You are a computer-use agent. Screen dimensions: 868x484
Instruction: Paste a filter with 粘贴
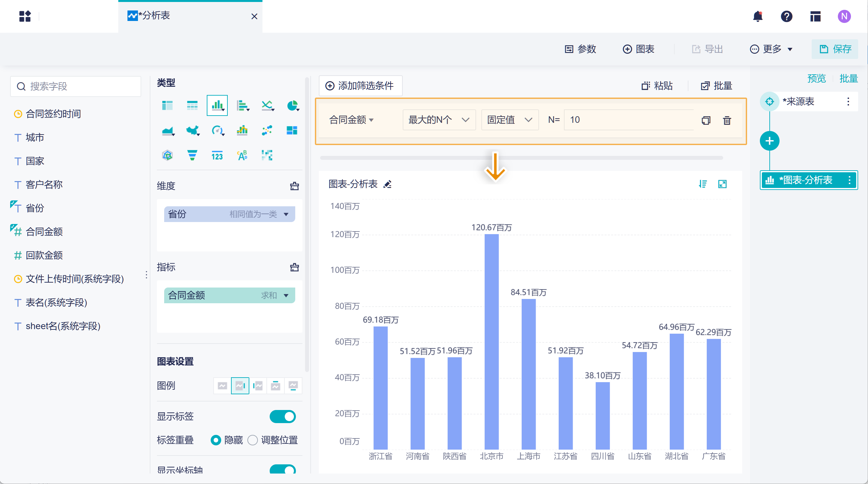click(x=657, y=86)
